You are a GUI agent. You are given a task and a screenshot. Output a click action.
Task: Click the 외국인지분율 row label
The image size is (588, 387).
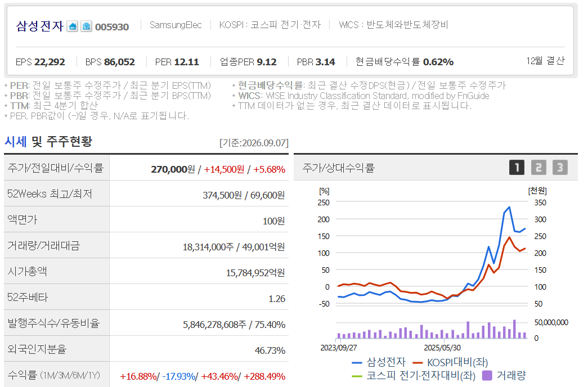click(x=37, y=349)
